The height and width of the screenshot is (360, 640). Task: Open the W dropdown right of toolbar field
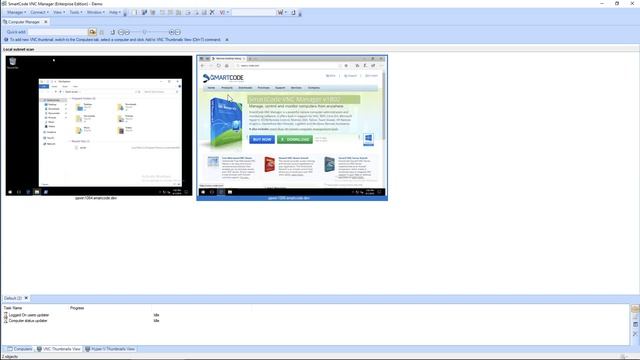(x=282, y=12)
